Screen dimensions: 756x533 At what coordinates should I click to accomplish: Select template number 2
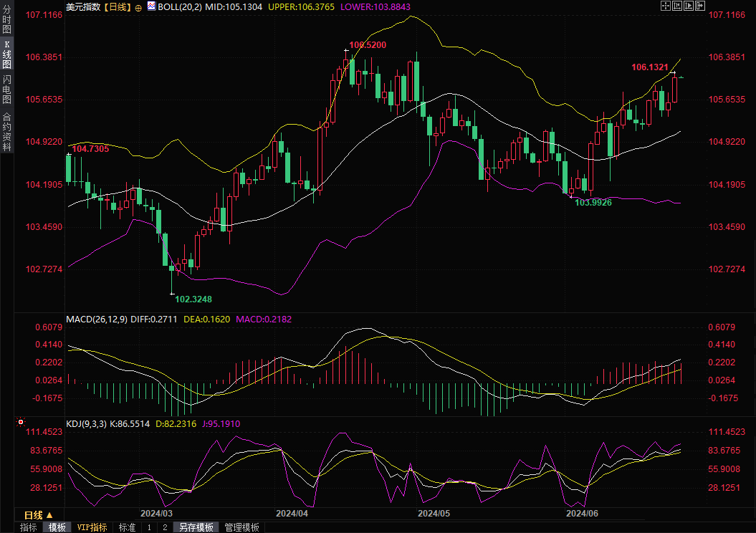pos(165,527)
